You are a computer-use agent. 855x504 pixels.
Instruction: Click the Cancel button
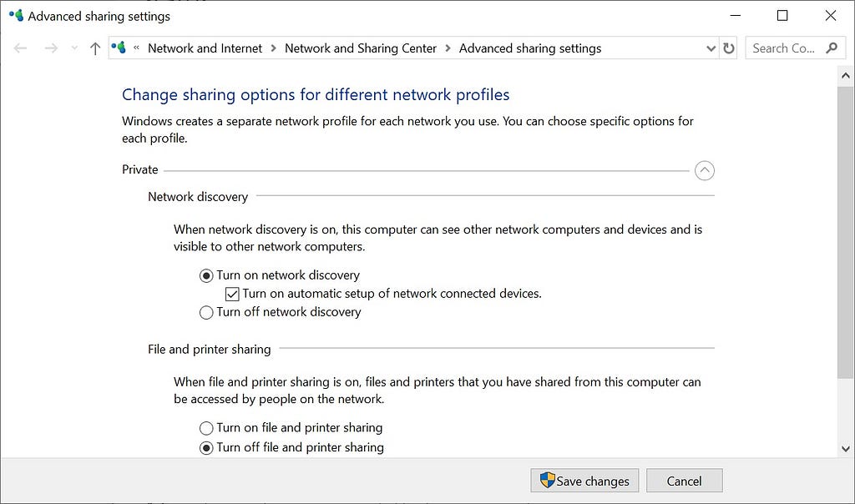click(x=685, y=481)
